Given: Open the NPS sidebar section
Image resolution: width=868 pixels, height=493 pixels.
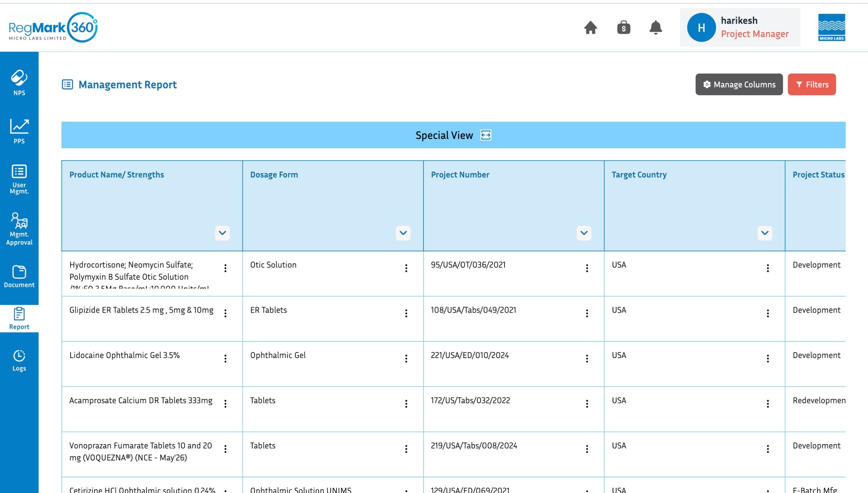Looking at the screenshot, I should pyautogui.click(x=19, y=83).
